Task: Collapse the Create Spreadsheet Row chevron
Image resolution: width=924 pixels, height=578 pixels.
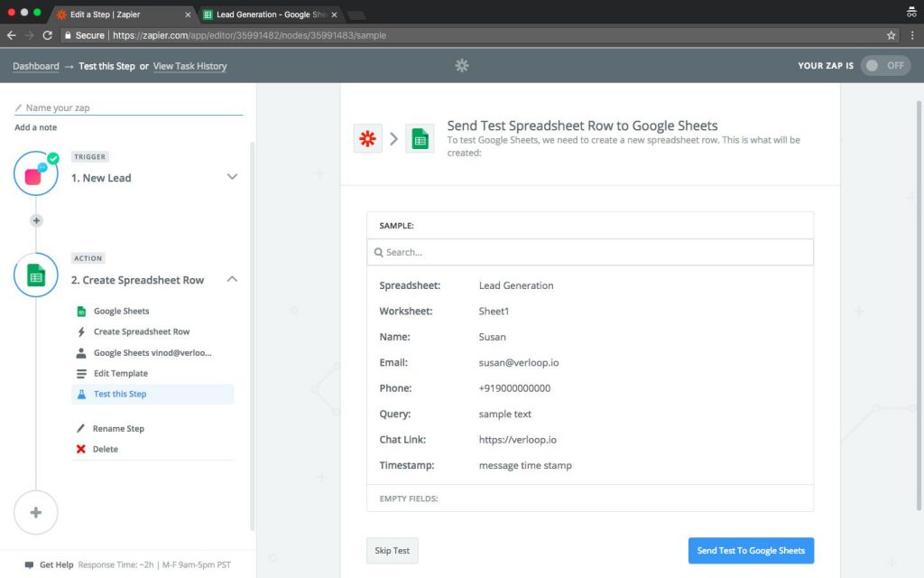Action: (232, 278)
